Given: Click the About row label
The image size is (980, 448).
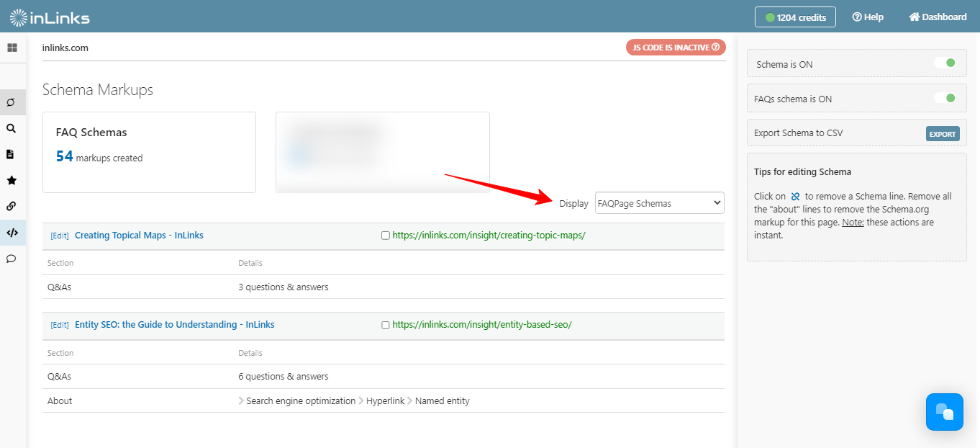Looking at the screenshot, I should (60, 401).
